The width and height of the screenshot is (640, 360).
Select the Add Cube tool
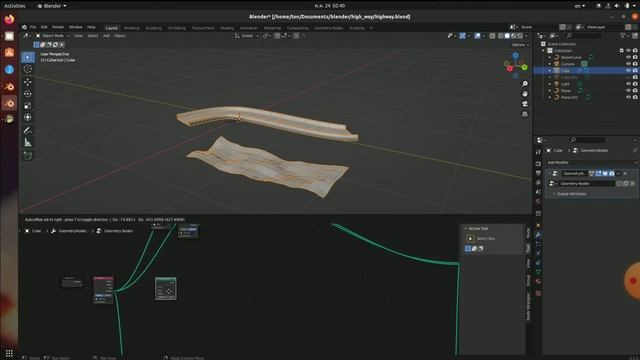(x=28, y=156)
